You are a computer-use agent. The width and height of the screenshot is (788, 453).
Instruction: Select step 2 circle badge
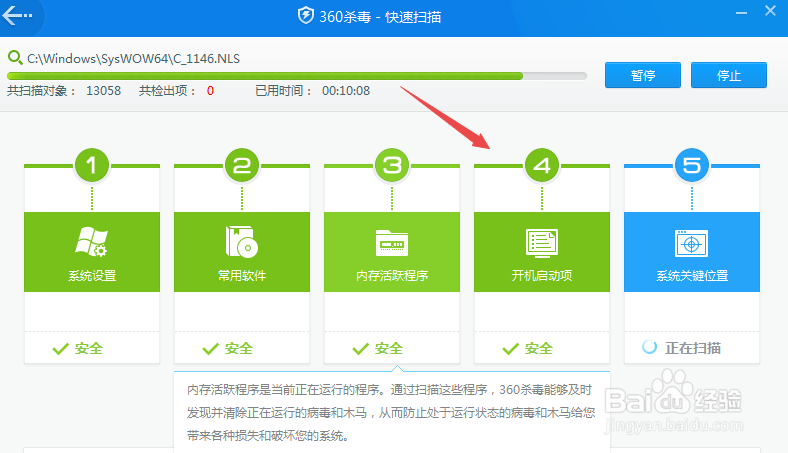pos(242,165)
